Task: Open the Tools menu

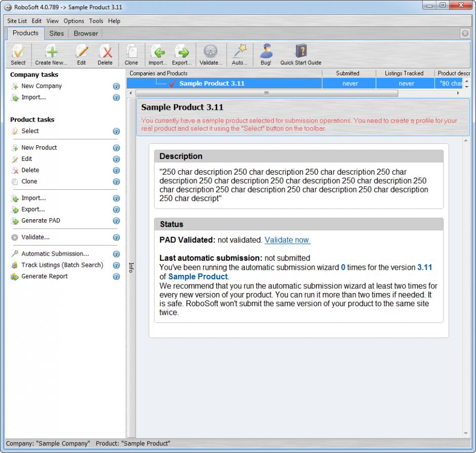Action: coord(96,21)
